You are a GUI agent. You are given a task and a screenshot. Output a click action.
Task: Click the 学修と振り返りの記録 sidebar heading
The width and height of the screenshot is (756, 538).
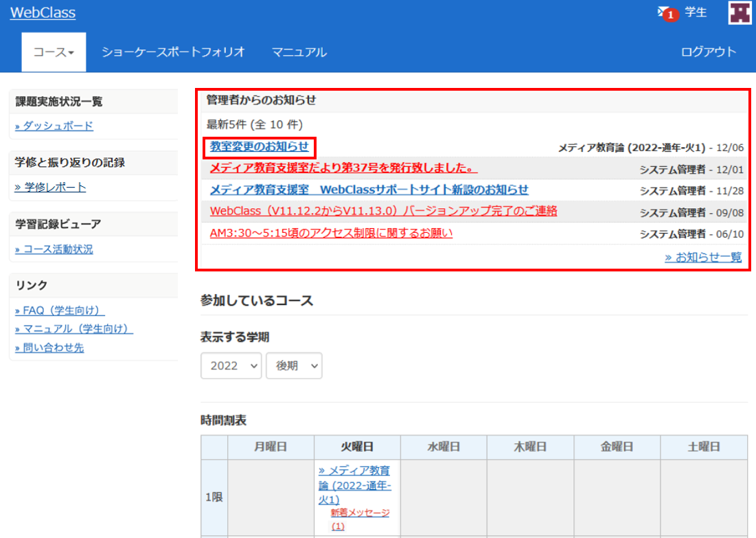click(x=70, y=162)
